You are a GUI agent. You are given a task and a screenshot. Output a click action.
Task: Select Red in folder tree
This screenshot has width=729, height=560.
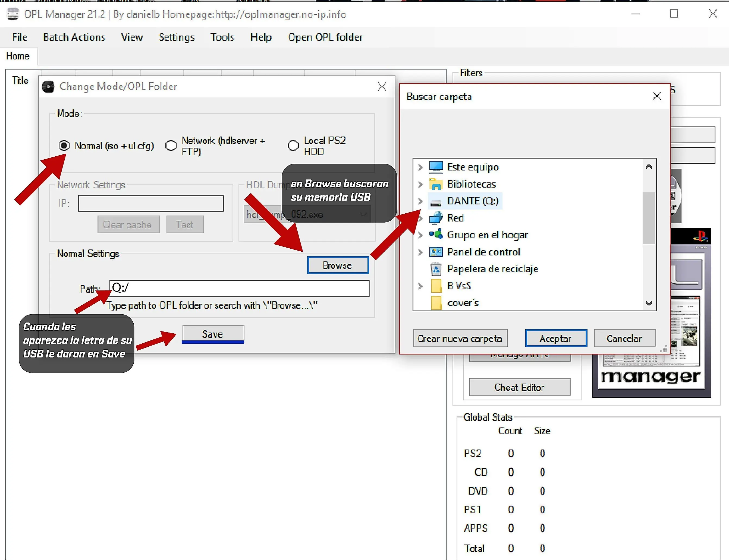pyautogui.click(x=455, y=218)
